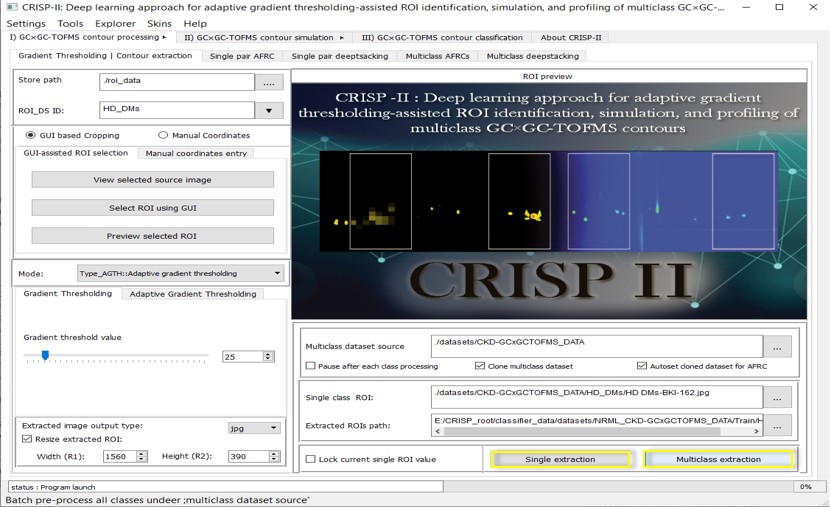Image resolution: width=830 pixels, height=507 pixels.
Task: Select the GUI based Cropping radio button
Action: pos(30,135)
